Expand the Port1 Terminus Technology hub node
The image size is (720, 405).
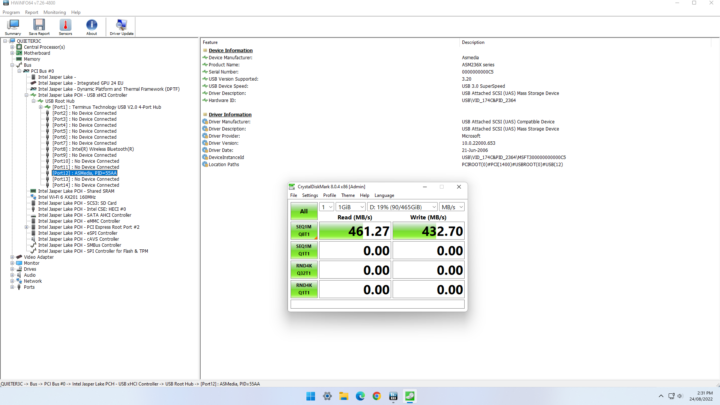[41, 107]
